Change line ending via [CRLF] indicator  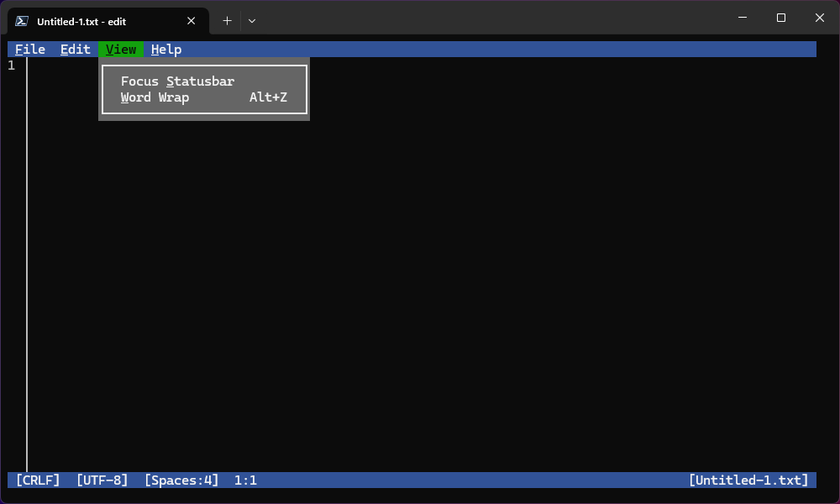(38, 480)
